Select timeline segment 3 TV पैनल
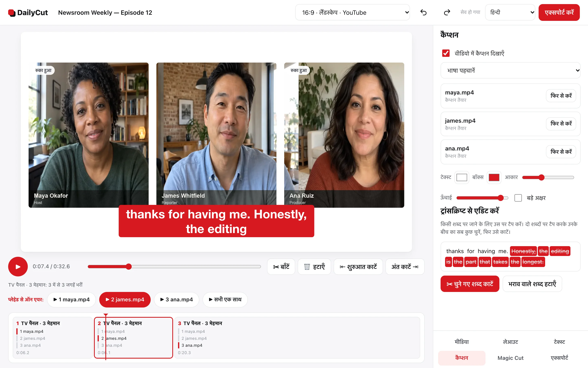 [x=297, y=338]
